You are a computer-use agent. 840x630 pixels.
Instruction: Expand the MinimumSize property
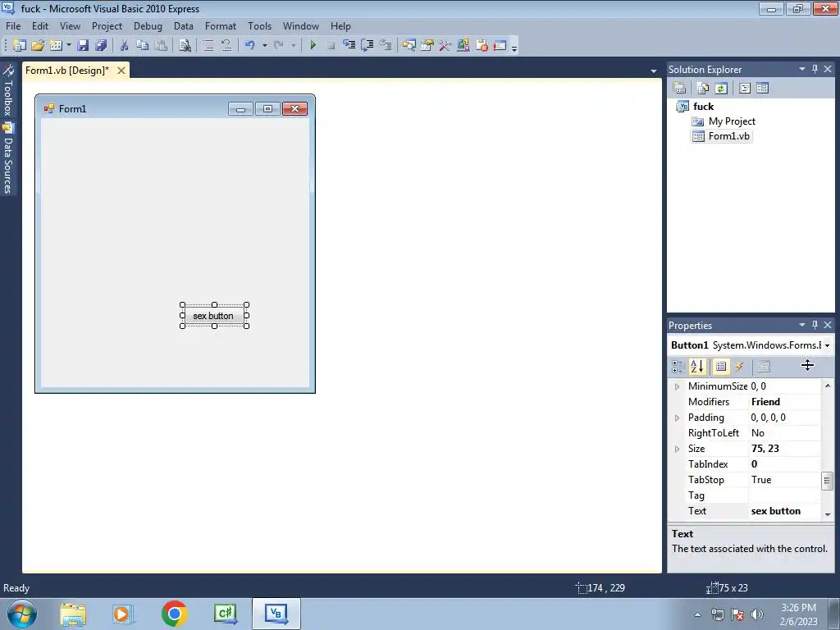[x=677, y=387]
